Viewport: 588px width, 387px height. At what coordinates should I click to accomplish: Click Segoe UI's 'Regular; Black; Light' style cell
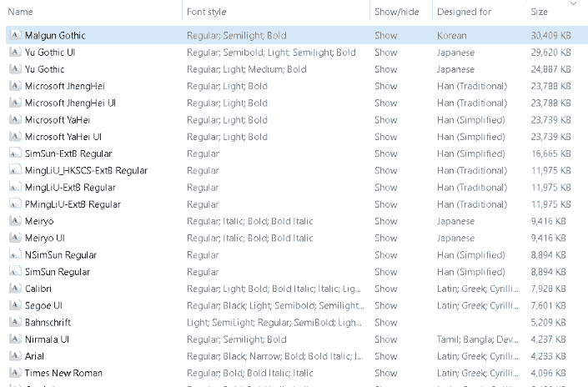(275, 305)
